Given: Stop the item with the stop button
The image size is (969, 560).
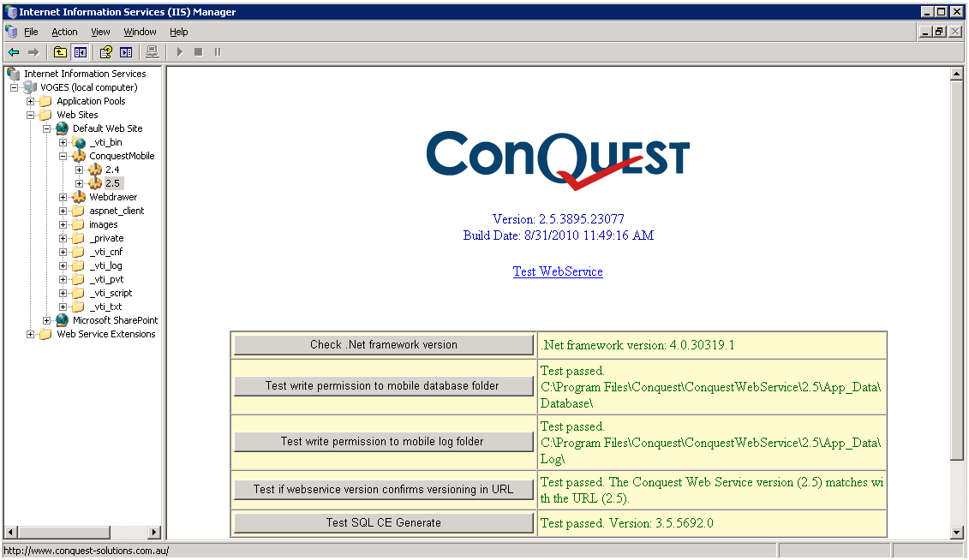Looking at the screenshot, I should [x=199, y=52].
